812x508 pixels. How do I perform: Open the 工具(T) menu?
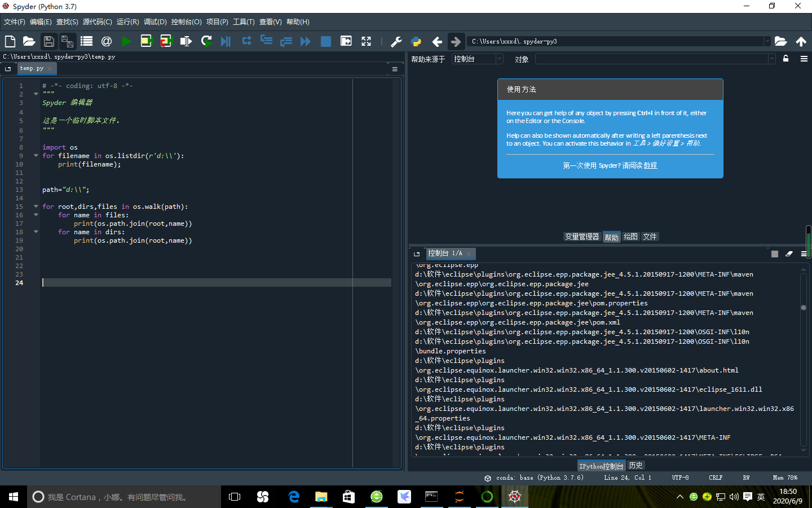tap(244, 22)
